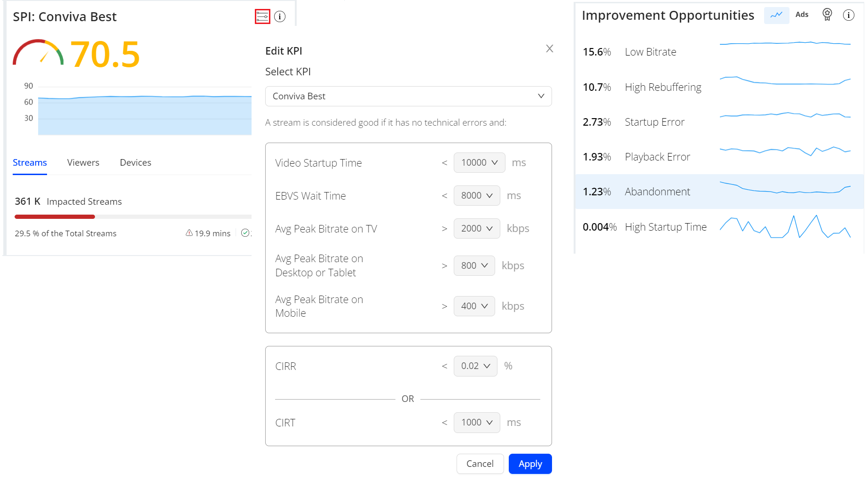
Task: Switch to the Viewers tab
Action: [83, 162]
